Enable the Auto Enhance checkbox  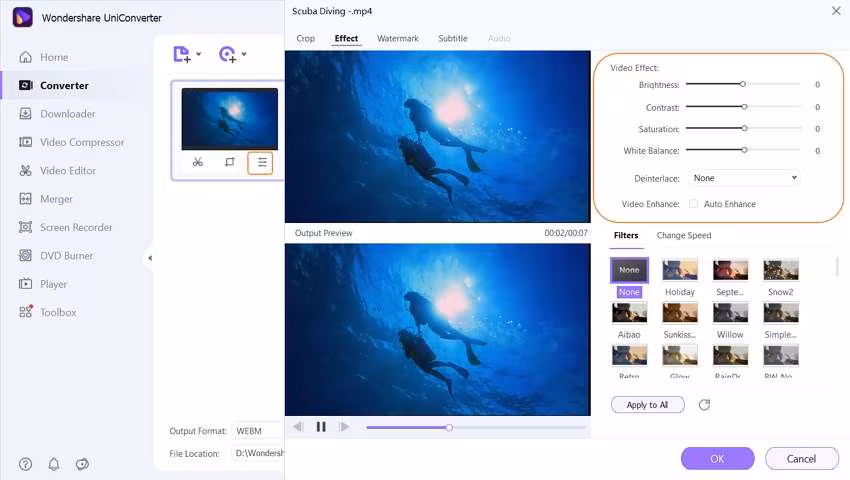[693, 204]
